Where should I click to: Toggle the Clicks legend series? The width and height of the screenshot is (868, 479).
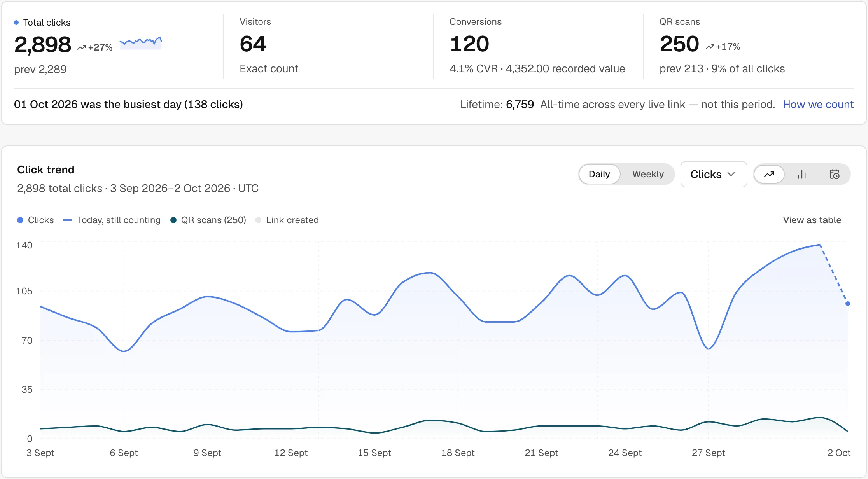tap(35, 220)
